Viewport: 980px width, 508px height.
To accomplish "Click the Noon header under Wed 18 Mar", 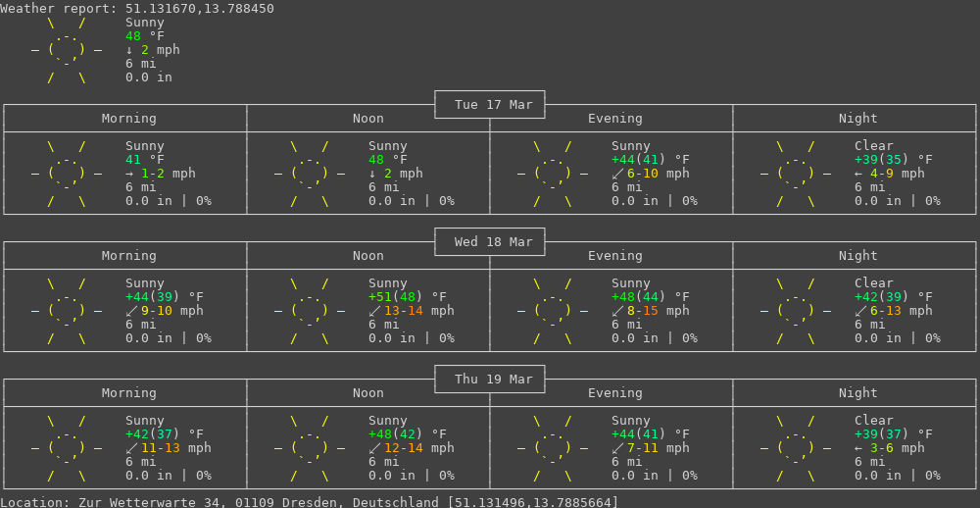I will click(368, 256).
